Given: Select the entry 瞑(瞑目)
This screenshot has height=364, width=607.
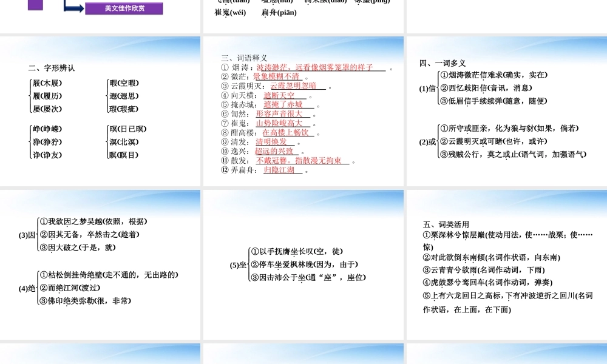Looking at the screenshot, I should [x=124, y=155].
